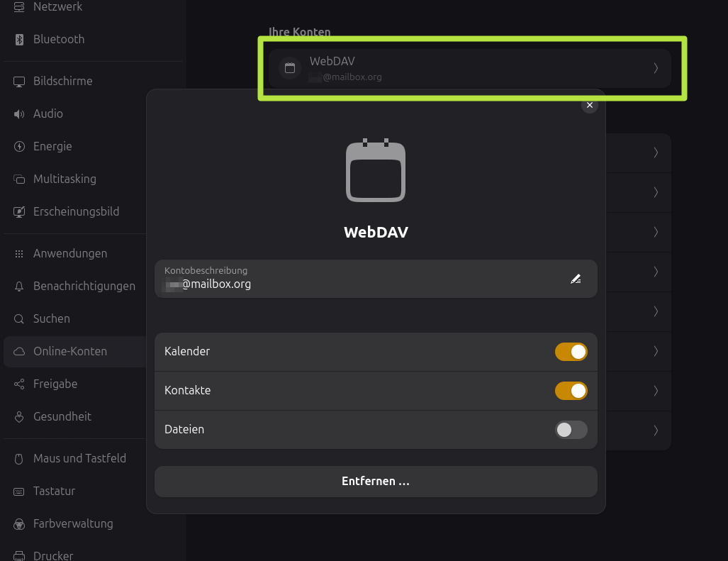Enable the Dateien toggle switch
Image resolution: width=728 pixels, height=561 pixels.
tap(571, 430)
